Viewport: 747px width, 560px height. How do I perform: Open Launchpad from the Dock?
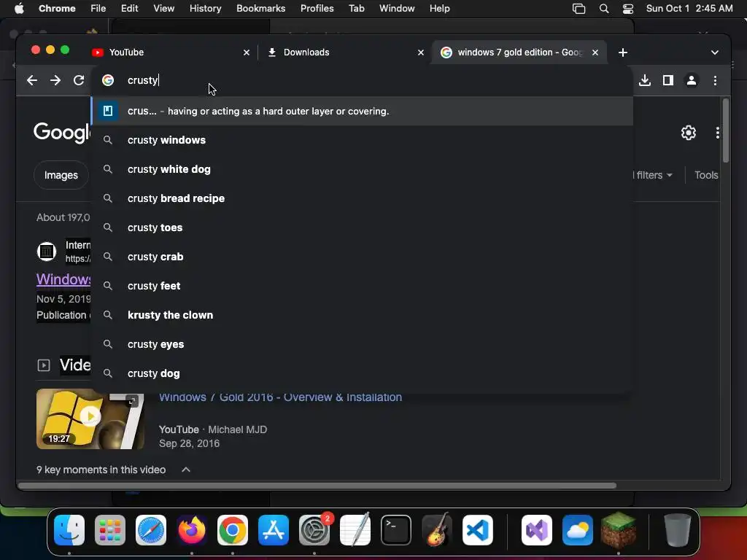click(110, 530)
